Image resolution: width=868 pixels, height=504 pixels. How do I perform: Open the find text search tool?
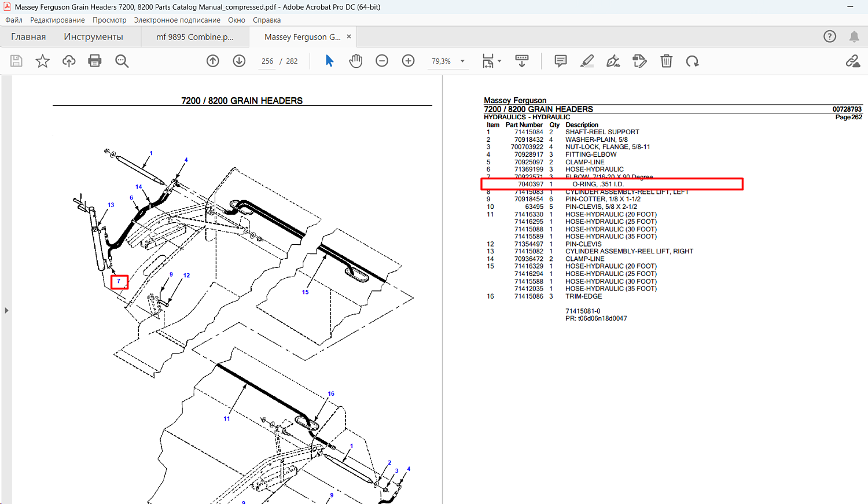[x=122, y=61]
